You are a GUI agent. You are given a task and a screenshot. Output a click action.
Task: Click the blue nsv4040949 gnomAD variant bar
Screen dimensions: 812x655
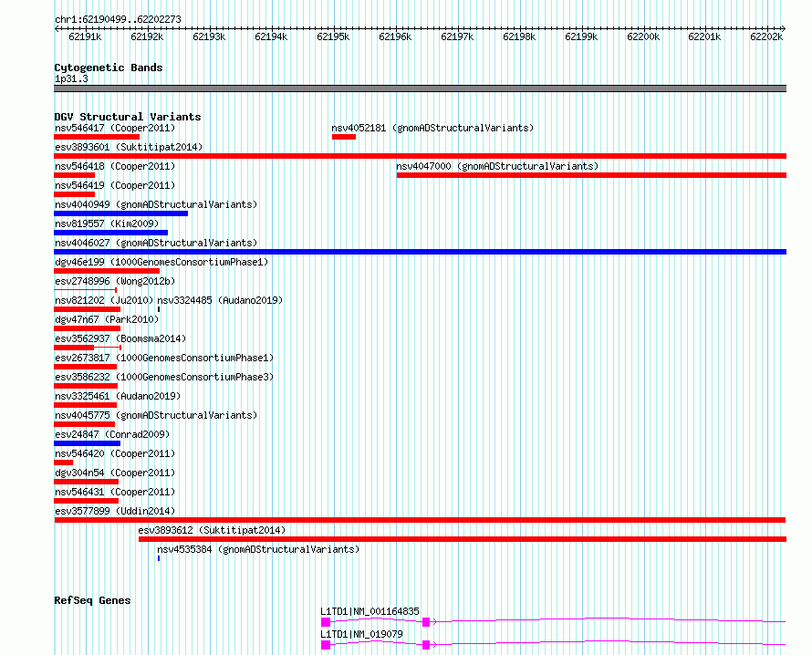click(121, 213)
